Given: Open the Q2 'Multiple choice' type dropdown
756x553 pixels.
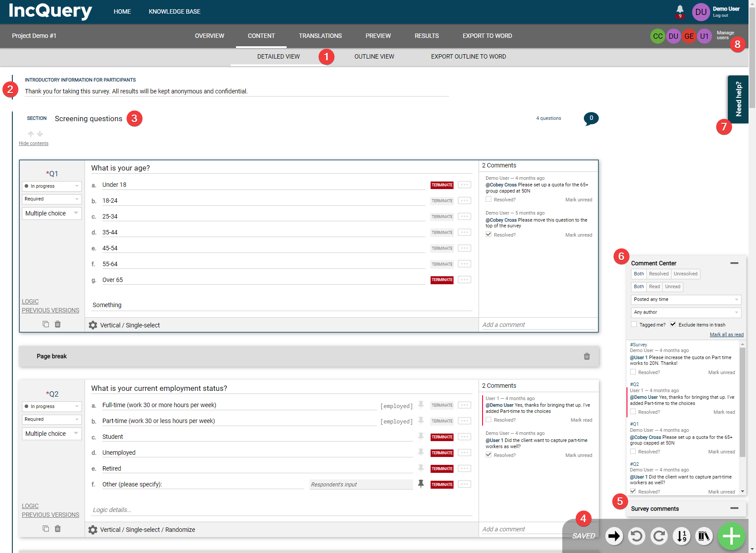Looking at the screenshot, I should tap(52, 434).
